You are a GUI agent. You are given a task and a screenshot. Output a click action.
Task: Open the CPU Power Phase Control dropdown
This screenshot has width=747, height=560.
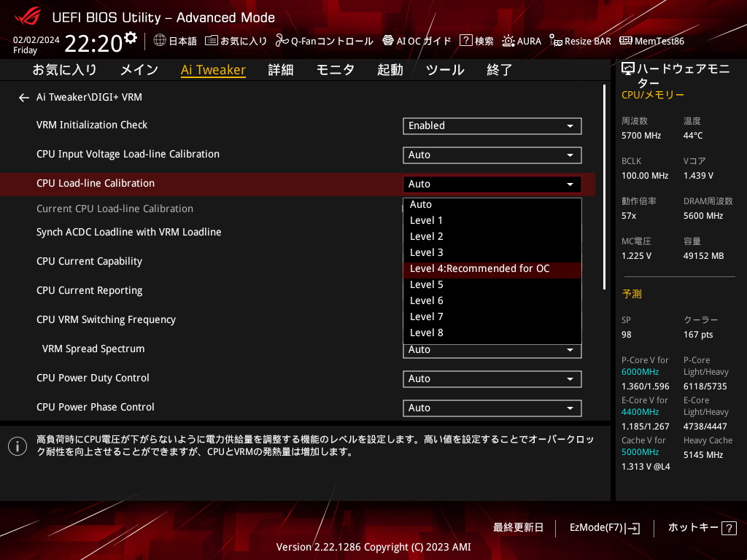pos(492,408)
